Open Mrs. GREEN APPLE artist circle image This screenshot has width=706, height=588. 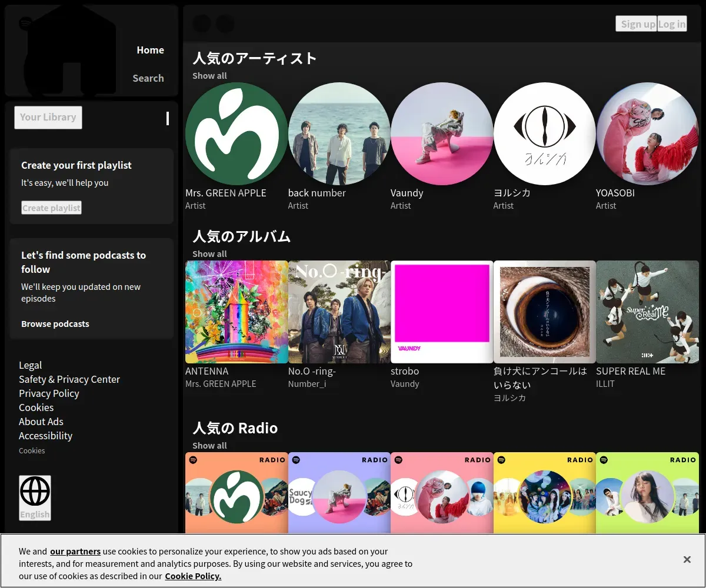(x=237, y=133)
